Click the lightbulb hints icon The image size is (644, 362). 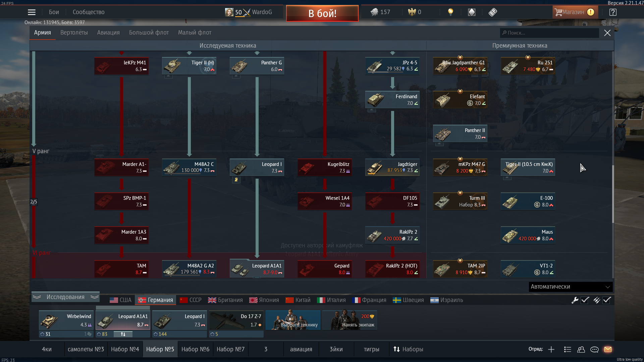pyautogui.click(x=450, y=12)
